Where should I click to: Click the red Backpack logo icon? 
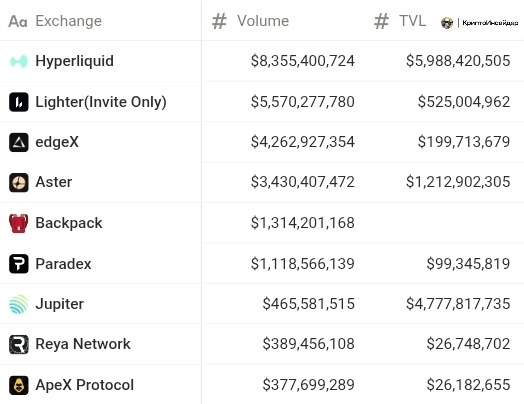18,223
